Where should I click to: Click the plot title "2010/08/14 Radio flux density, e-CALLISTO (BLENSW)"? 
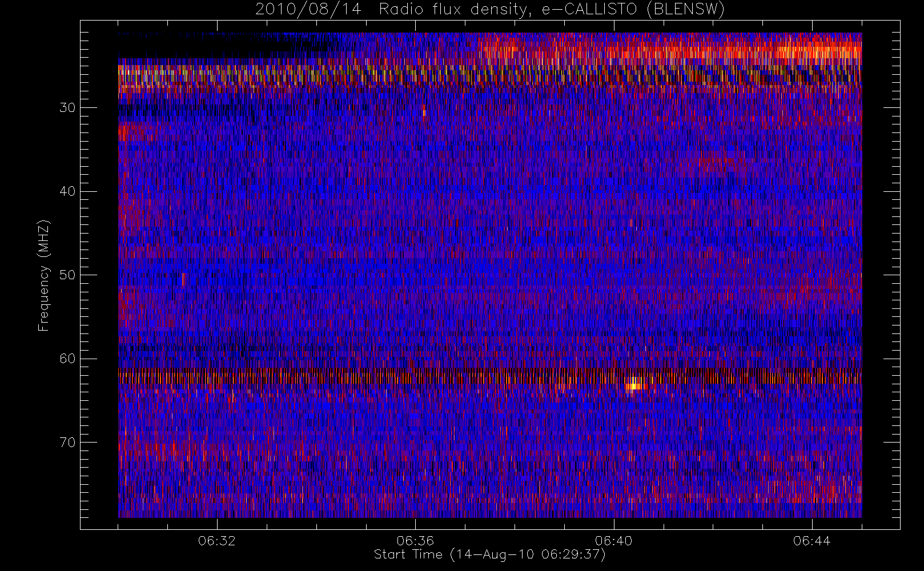[x=490, y=10]
